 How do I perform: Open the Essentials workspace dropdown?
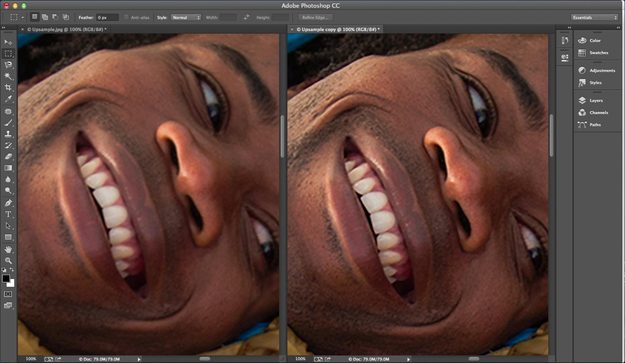pyautogui.click(x=594, y=18)
